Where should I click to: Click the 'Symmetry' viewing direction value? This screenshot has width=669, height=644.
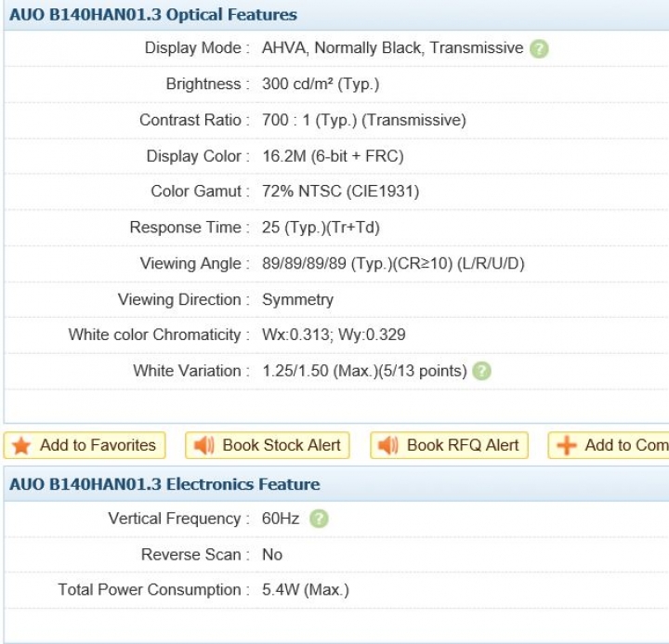297,300
